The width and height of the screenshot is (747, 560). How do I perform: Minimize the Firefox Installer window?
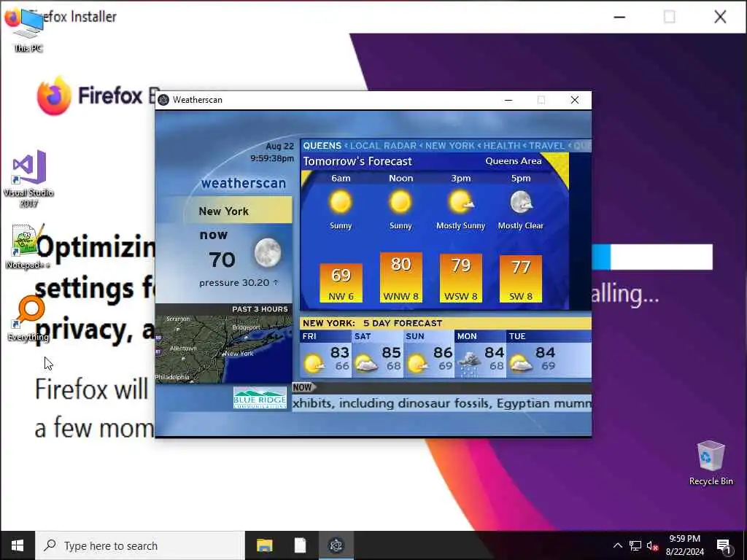tap(619, 17)
